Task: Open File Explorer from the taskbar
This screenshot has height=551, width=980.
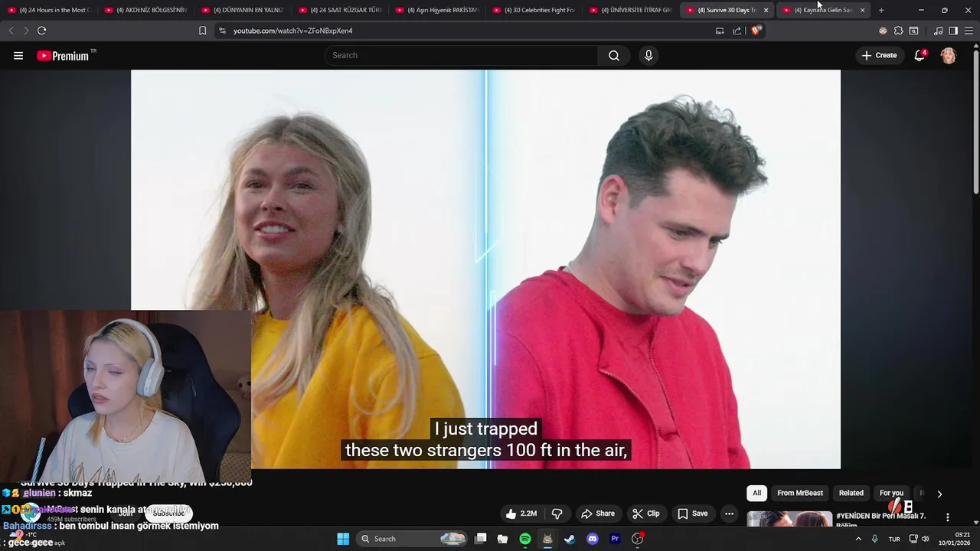Action: tap(502, 539)
